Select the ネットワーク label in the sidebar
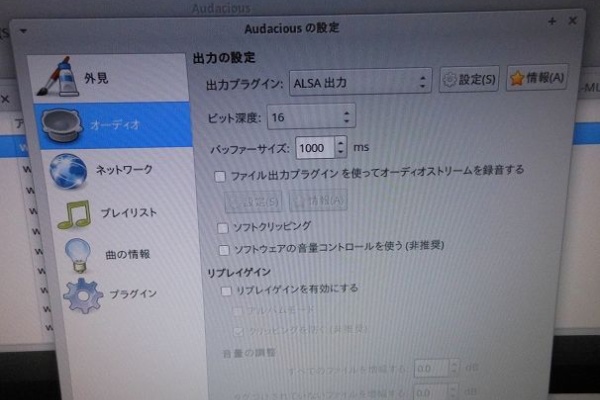 (124, 170)
